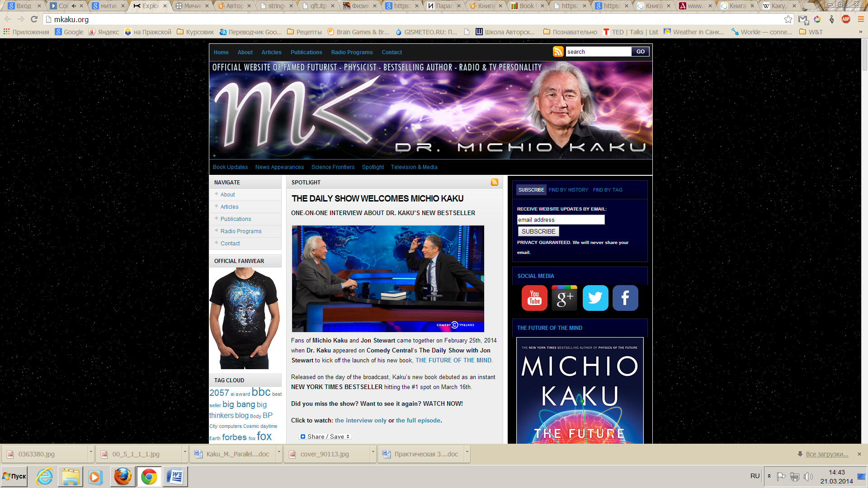Image resolution: width=868 pixels, height=488 pixels.
Task: Open the Facebook social media icon
Action: pos(625,298)
